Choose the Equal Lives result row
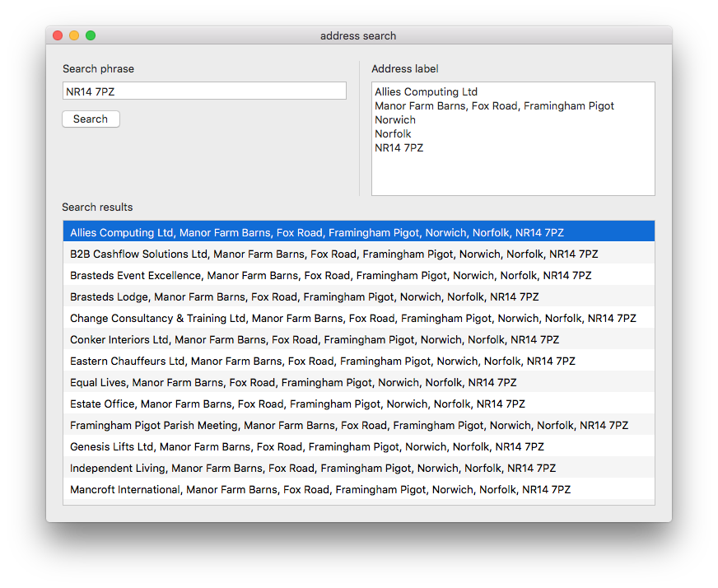This screenshot has height=588, width=718. (x=359, y=382)
